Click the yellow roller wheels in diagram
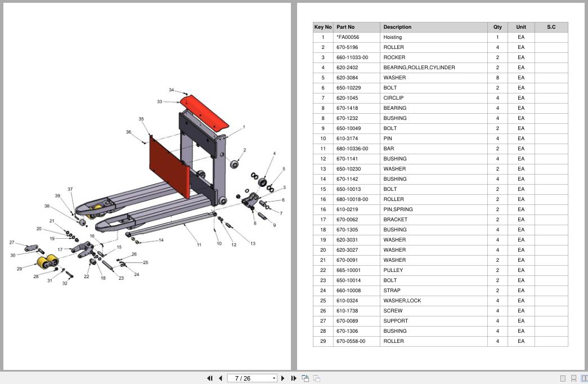 [x=47, y=261]
